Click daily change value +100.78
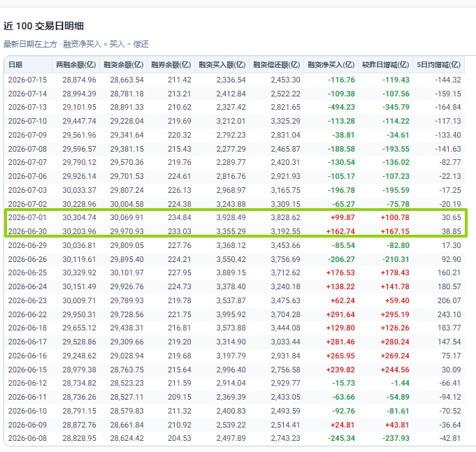This screenshot has width=476, height=452. (x=395, y=217)
